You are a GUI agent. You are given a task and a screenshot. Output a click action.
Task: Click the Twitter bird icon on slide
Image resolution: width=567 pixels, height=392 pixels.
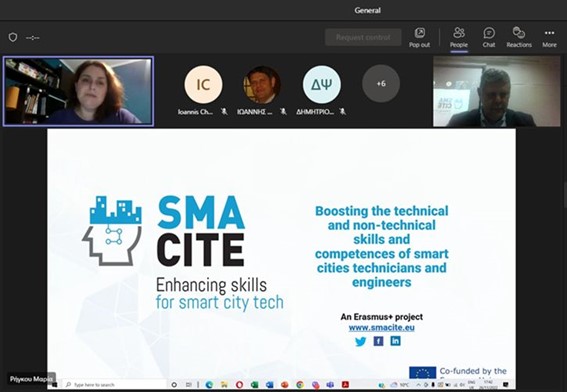coord(361,341)
